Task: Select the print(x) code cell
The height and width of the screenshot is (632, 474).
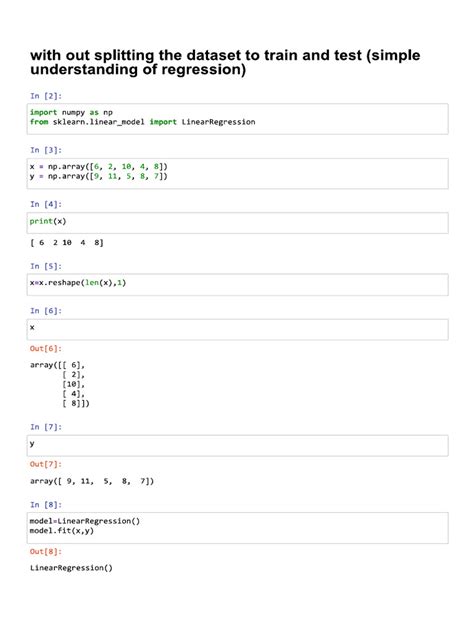Action: [237, 223]
